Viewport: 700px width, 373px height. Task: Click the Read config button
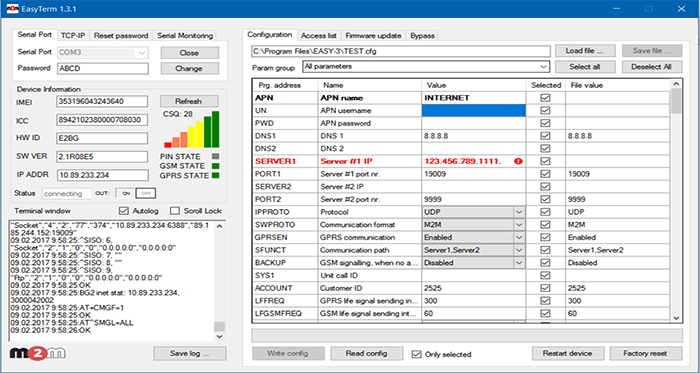point(367,353)
